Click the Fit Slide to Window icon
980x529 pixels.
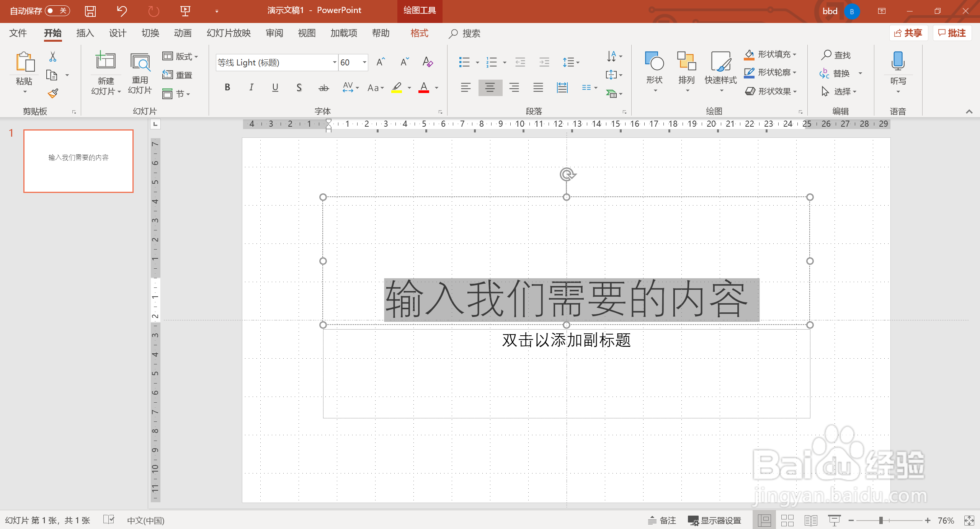(969, 520)
